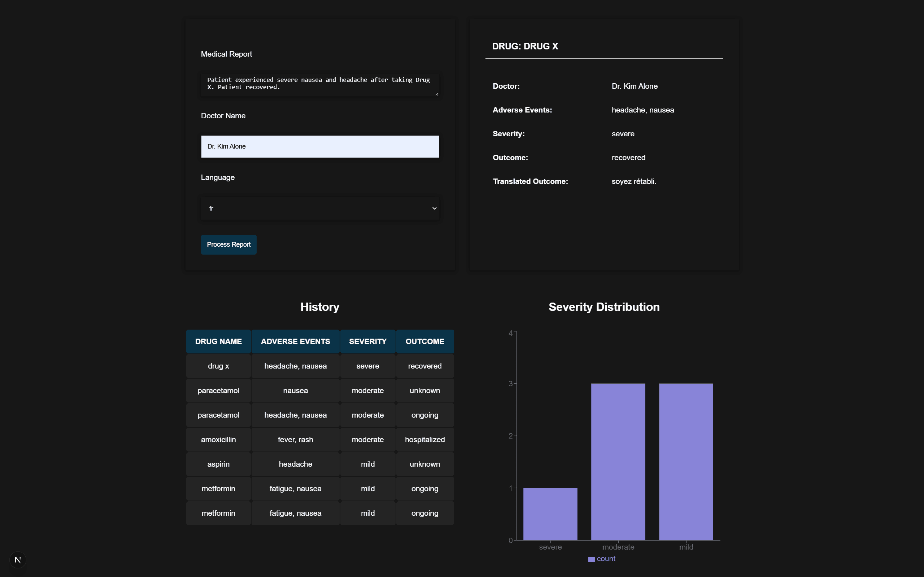Click the mild bar in chart

click(686, 462)
